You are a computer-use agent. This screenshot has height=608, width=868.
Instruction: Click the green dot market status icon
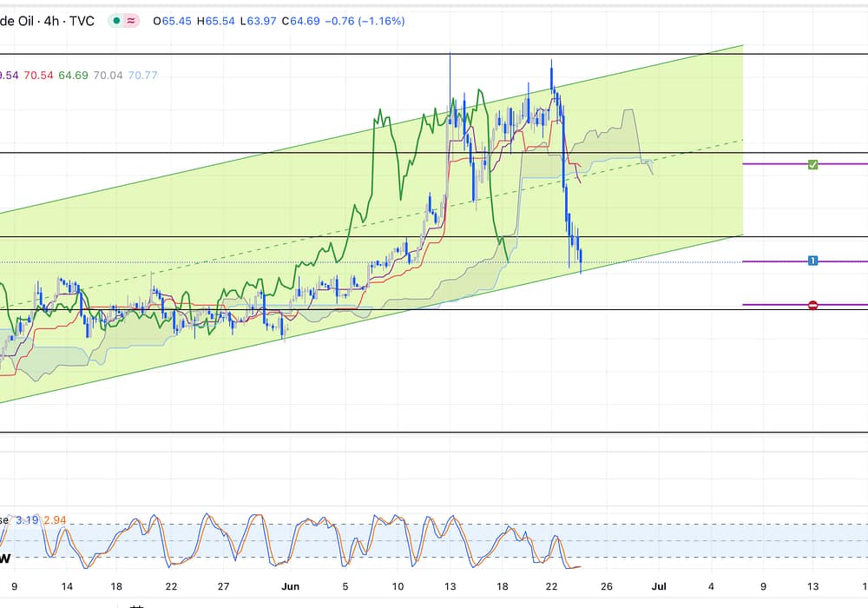point(115,21)
